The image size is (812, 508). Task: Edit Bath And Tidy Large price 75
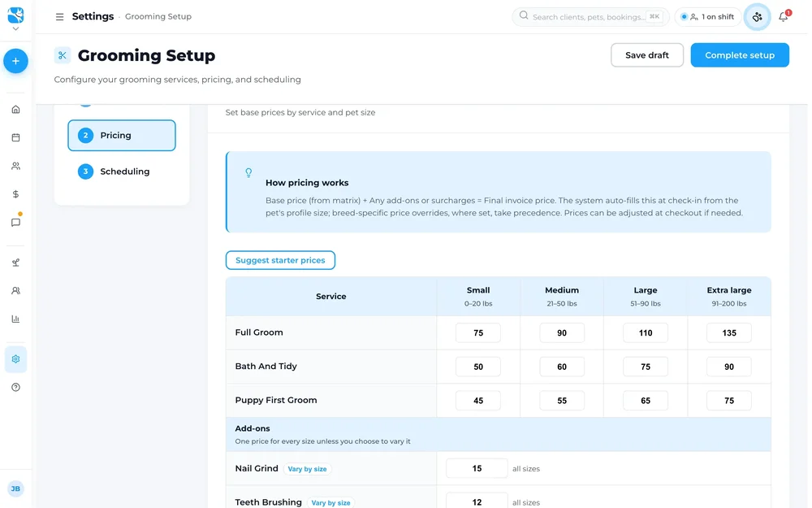point(646,367)
